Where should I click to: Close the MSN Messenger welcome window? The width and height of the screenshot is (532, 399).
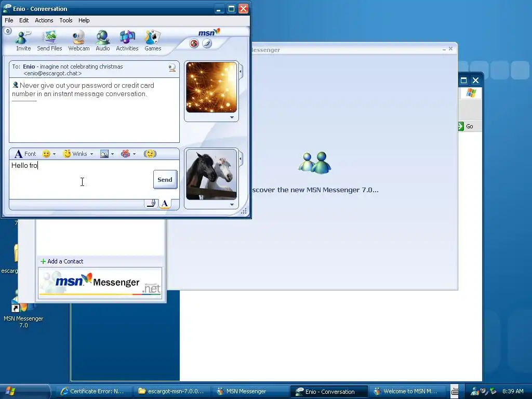pos(450,49)
